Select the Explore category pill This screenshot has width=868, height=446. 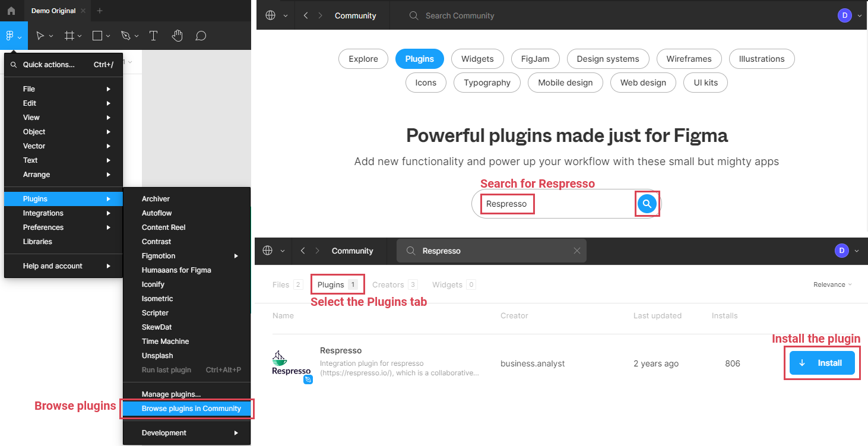(x=363, y=59)
